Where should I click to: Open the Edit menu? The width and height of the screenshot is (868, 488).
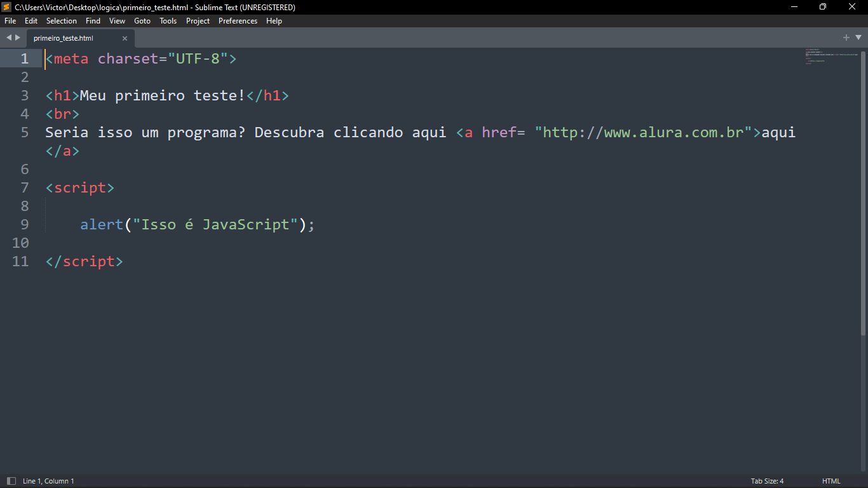(31, 21)
